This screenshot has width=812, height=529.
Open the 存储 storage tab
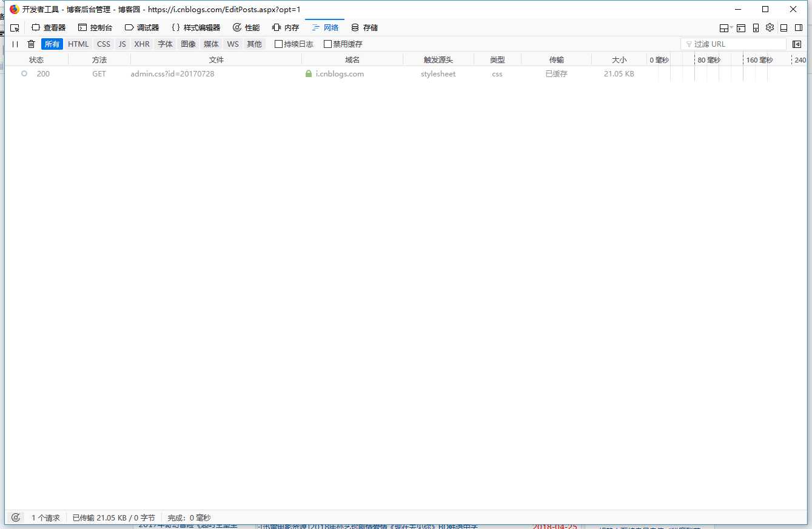(364, 28)
